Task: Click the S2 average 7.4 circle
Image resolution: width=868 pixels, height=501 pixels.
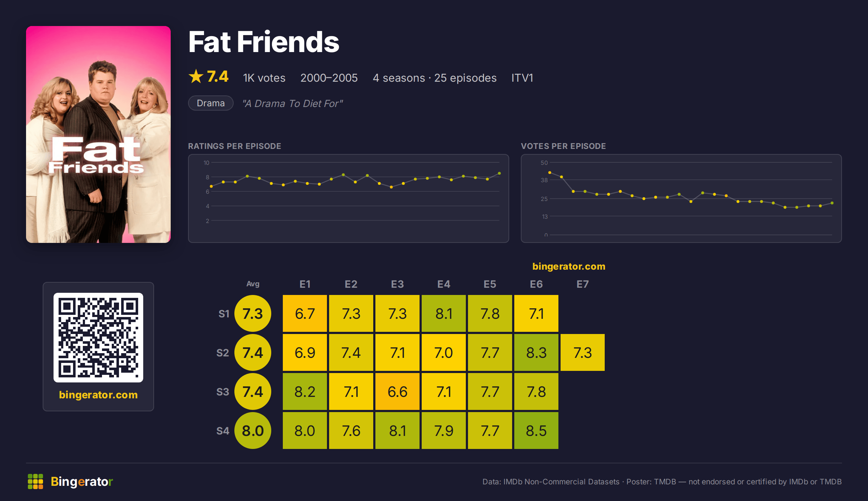Action: click(253, 352)
